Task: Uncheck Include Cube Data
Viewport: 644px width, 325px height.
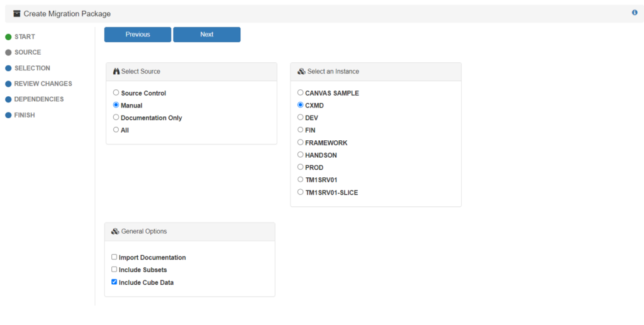Action: pos(114,282)
